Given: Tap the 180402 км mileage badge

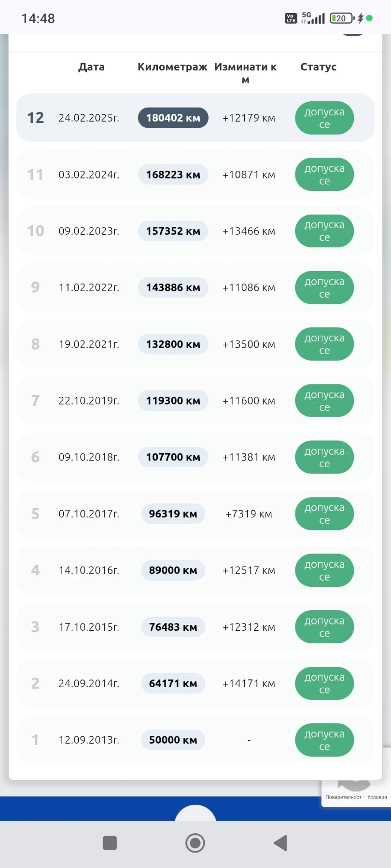Looking at the screenshot, I should tap(173, 118).
